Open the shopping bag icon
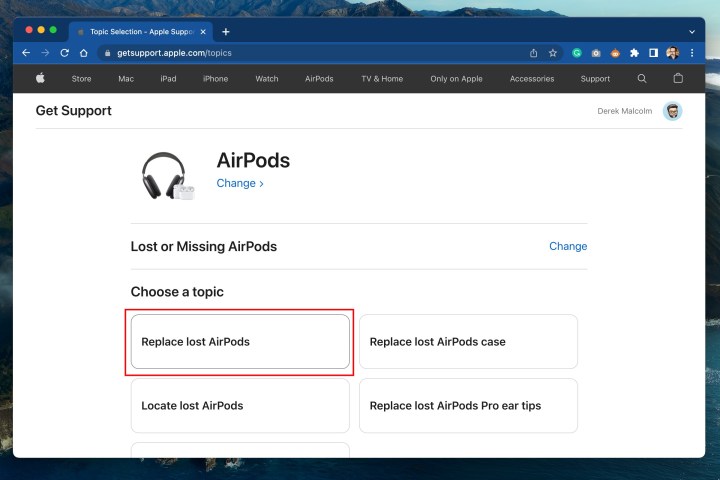The width and height of the screenshot is (720, 480). tap(678, 78)
